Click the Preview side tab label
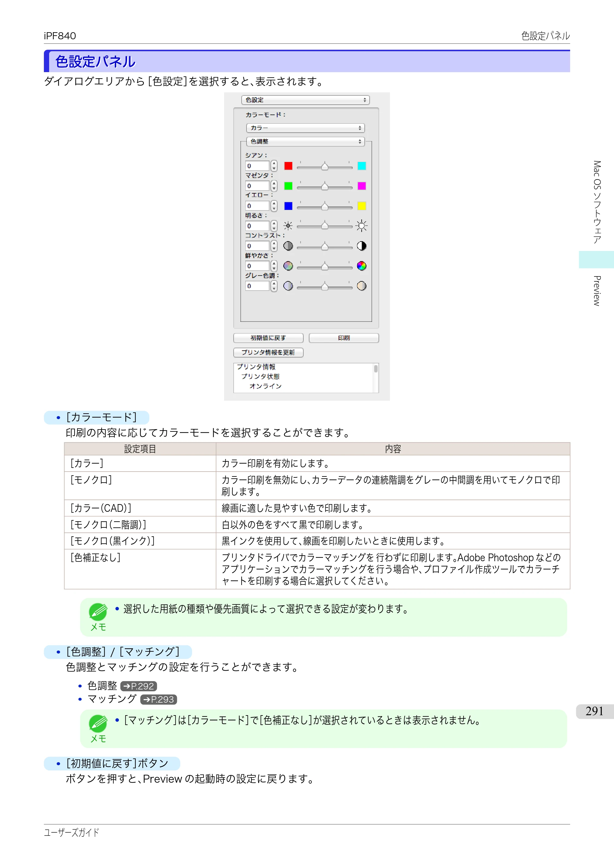Viewport: 614px width, 868px height. pos(597,291)
